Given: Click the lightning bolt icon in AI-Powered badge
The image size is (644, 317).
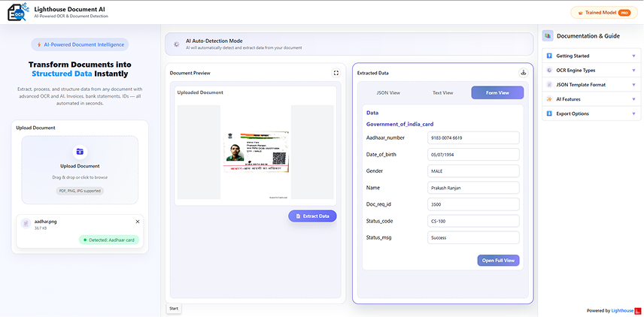Looking at the screenshot, I should 38,45.
